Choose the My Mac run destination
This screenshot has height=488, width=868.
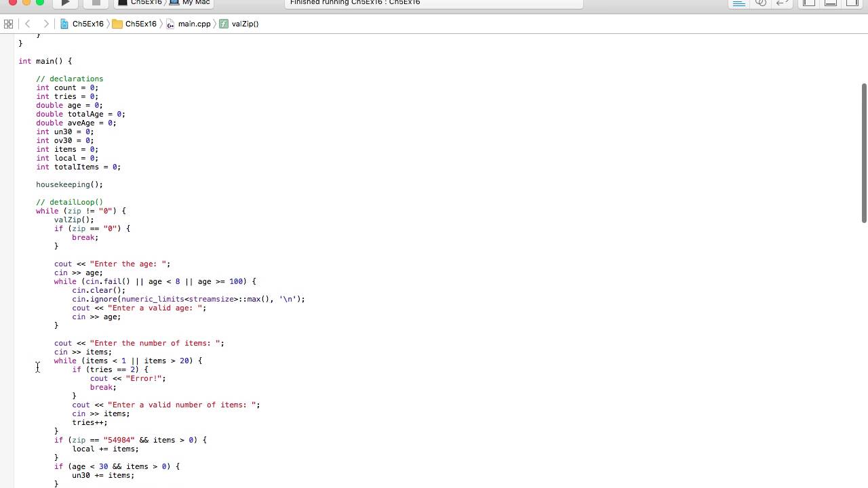190,3
